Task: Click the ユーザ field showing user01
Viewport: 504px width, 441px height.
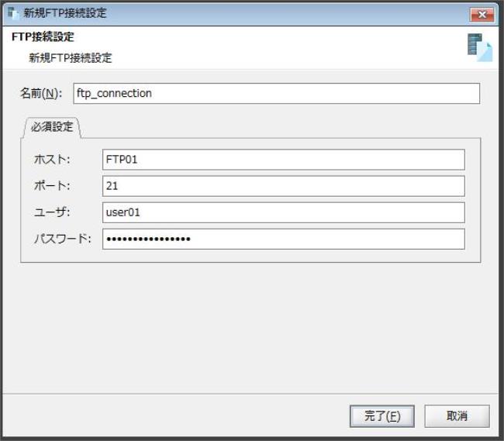Action: tap(283, 212)
